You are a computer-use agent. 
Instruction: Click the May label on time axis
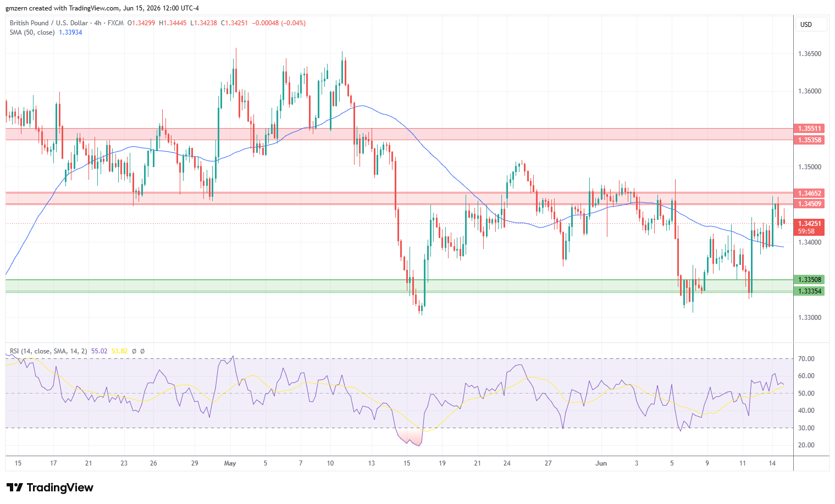point(230,463)
